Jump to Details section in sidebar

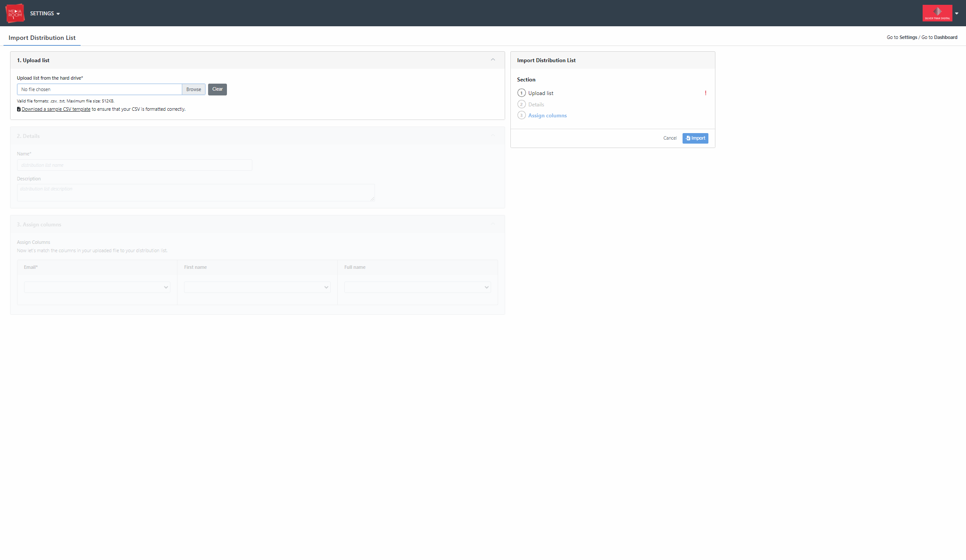[536, 105]
